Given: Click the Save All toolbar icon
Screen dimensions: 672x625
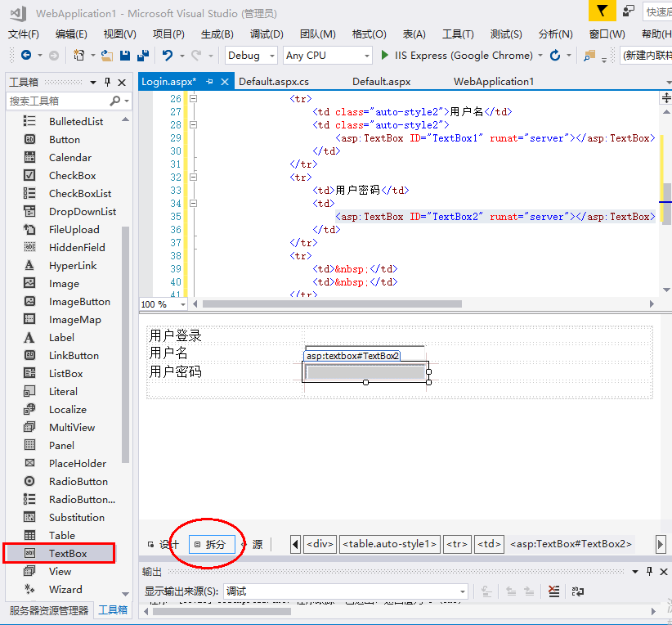Looking at the screenshot, I should coord(142,56).
